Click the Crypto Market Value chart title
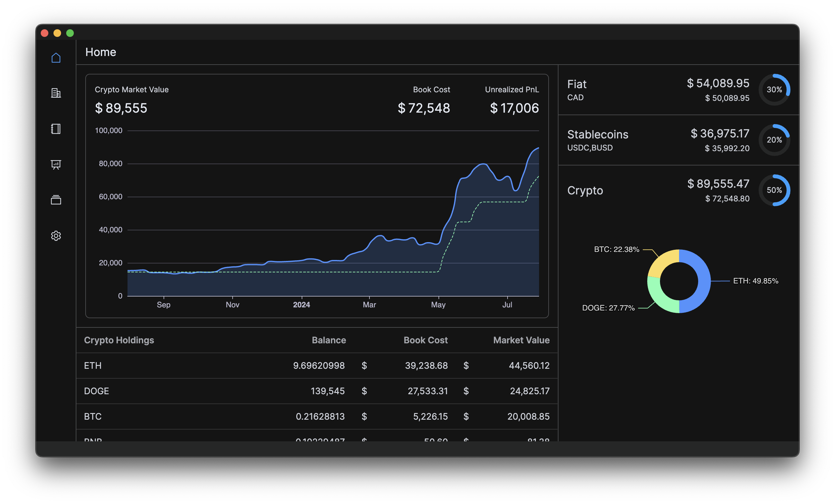This screenshot has width=835, height=504. [131, 89]
